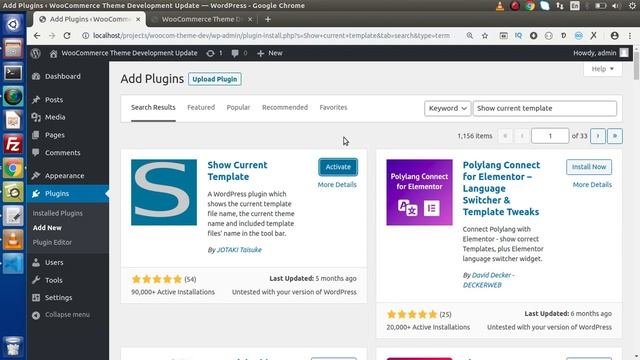
Task: Click the browser address bar URL
Action: point(271,36)
